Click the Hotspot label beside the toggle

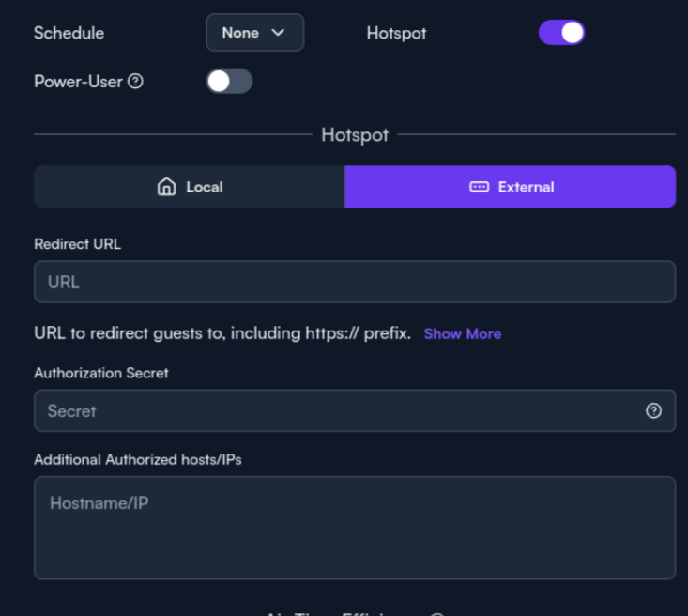pyautogui.click(x=396, y=33)
